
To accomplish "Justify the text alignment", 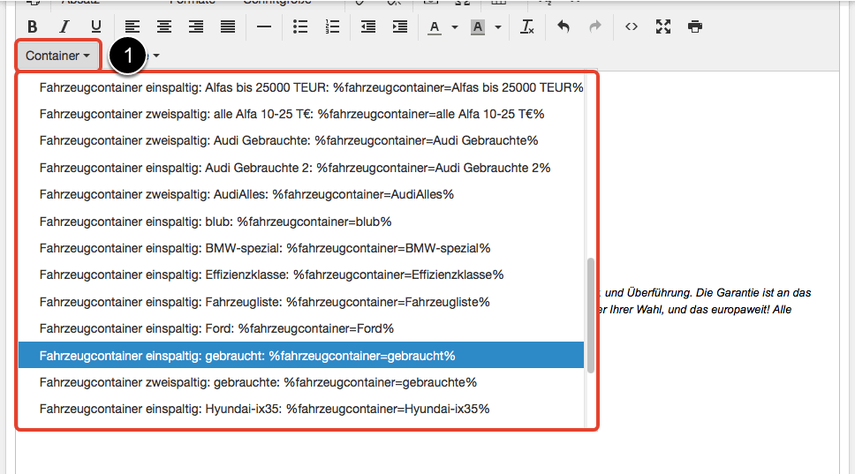I will 228,27.
